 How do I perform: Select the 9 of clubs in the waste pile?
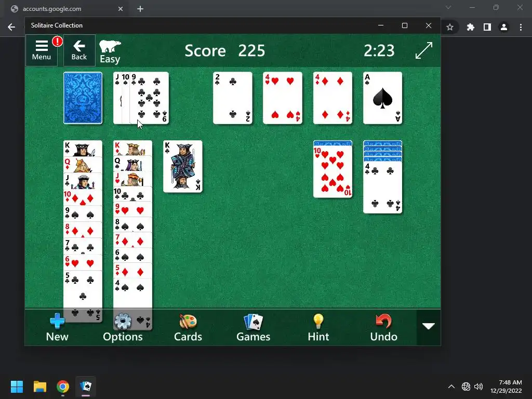[x=149, y=98]
